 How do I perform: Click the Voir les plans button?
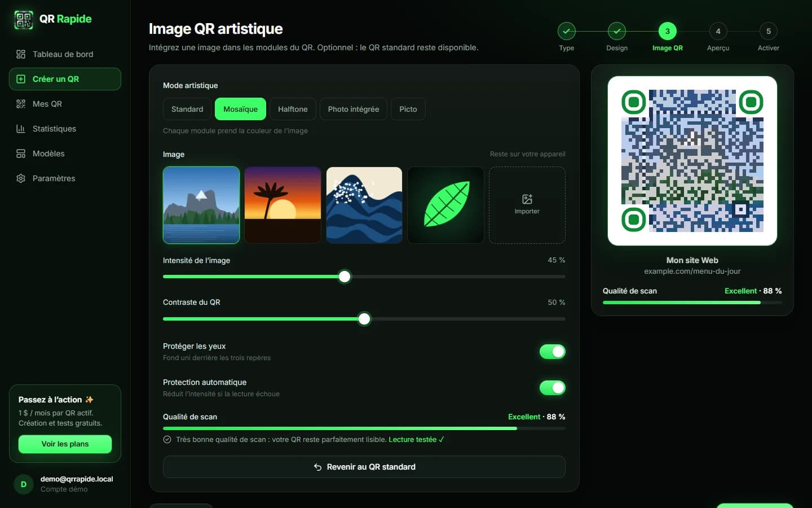click(x=65, y=444)
